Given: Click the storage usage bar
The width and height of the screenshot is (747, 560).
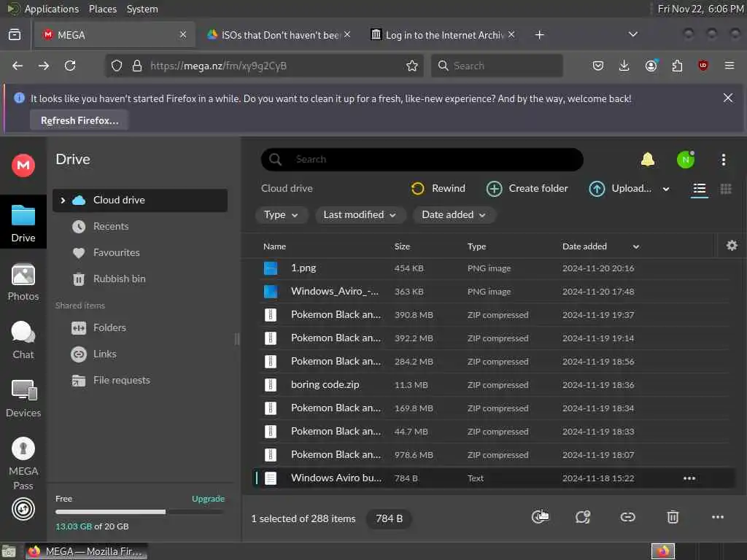Looking at the screenshot, I should point(139,512).
